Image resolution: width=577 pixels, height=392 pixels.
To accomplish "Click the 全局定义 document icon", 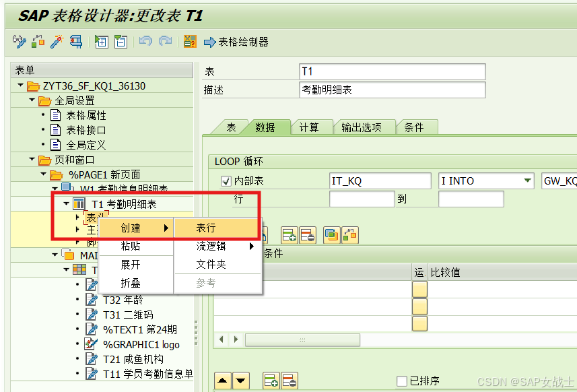I will tap(56, 145).
